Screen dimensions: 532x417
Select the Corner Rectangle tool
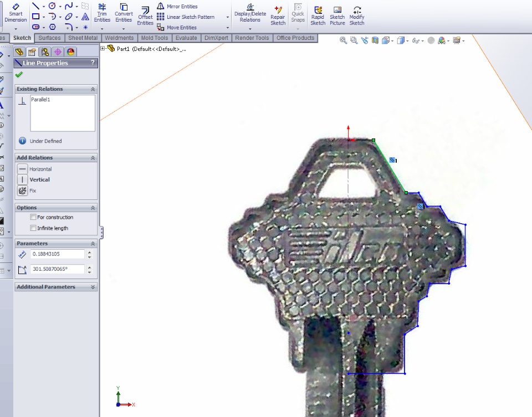pyautogui.click(x=35, y=16)
